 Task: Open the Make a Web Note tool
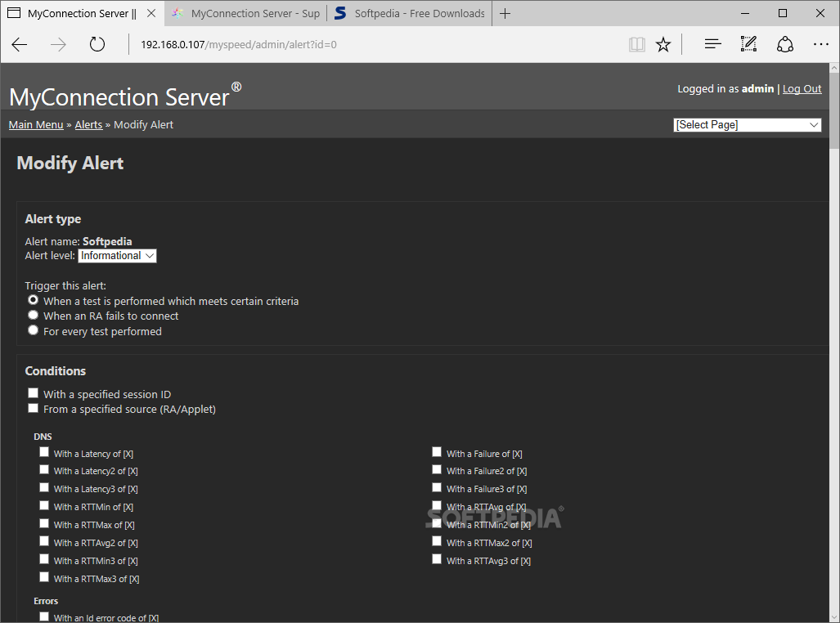click(x=748, y=44)
